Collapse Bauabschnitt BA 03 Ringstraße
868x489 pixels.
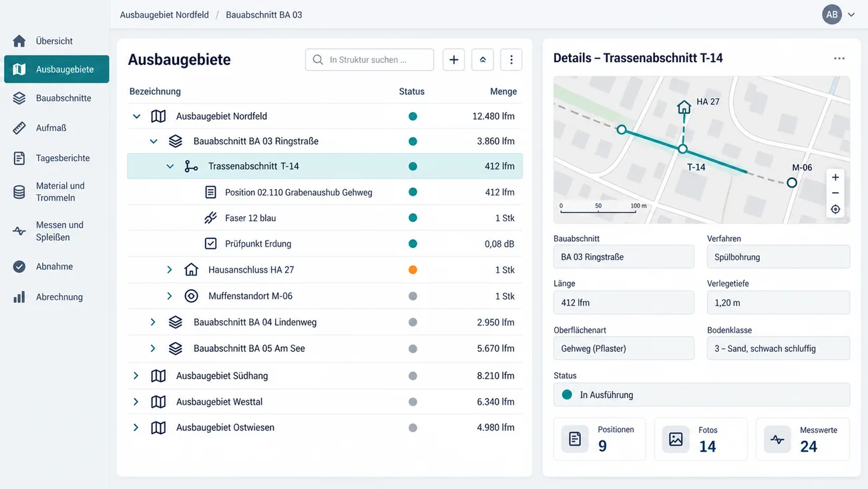(x=154, y=142)
